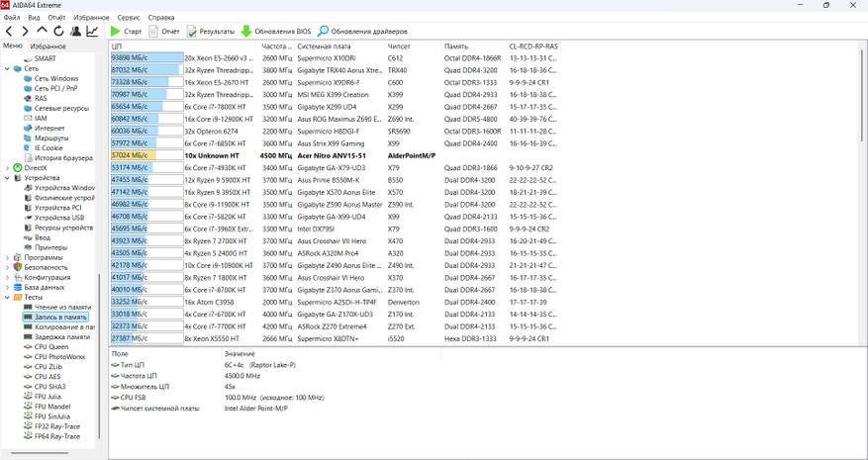The height and width of the screenshot is (460, 868).
Task: Select CPU AES benchmark
Action: (x=48, y=377)
